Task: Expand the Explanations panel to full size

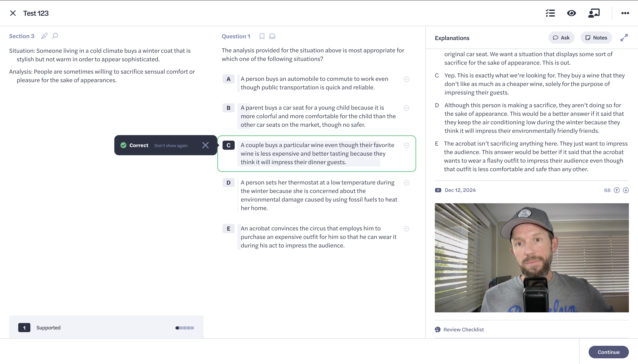Action: tap(624, 38)
